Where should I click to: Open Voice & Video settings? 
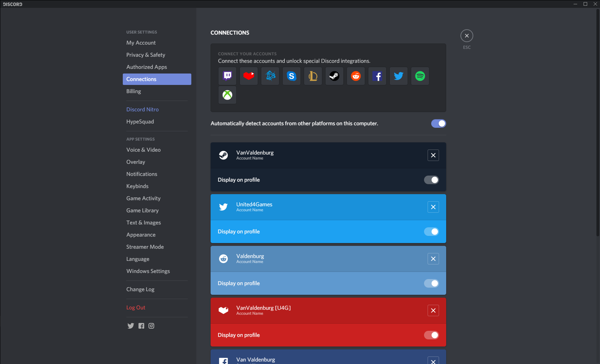click(157, 150)
